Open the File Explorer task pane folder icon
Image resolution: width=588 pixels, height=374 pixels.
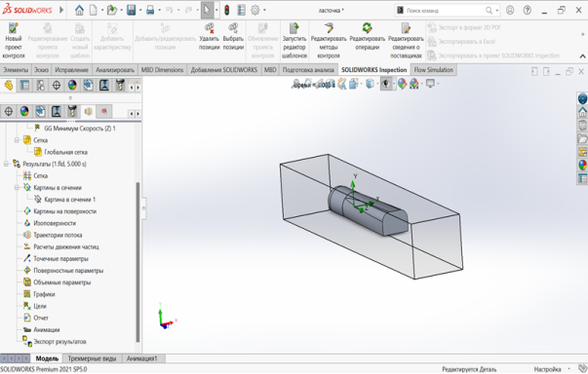582,138
